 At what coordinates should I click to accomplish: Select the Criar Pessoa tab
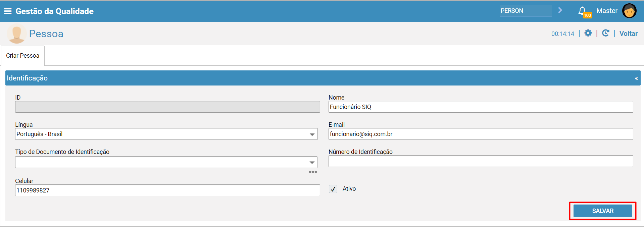click(23, 56)
